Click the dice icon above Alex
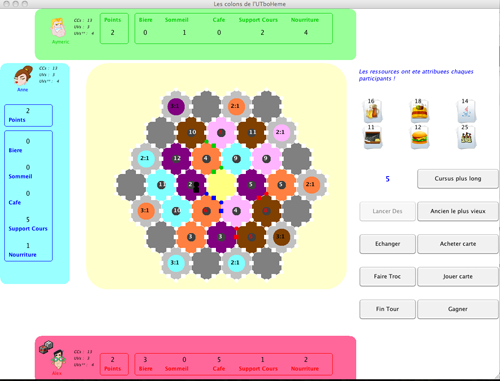Viewport: 500px width, 381px height. tap(46, 347)
